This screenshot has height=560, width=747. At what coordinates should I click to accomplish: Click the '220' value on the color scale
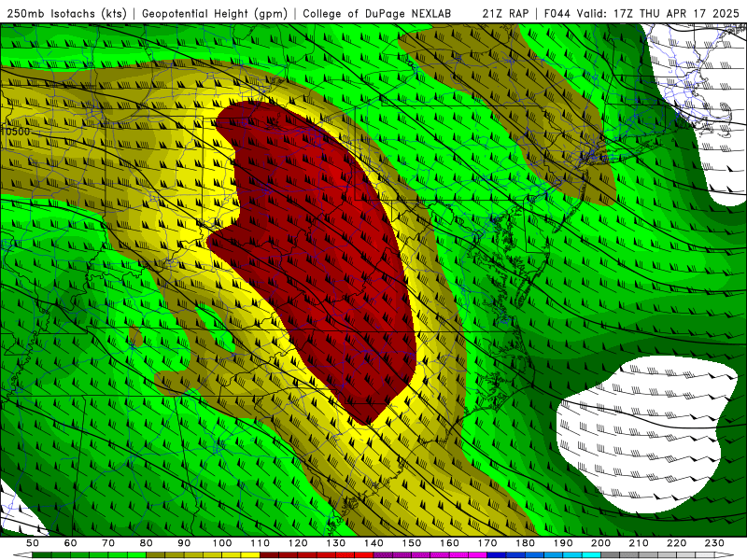676,543
